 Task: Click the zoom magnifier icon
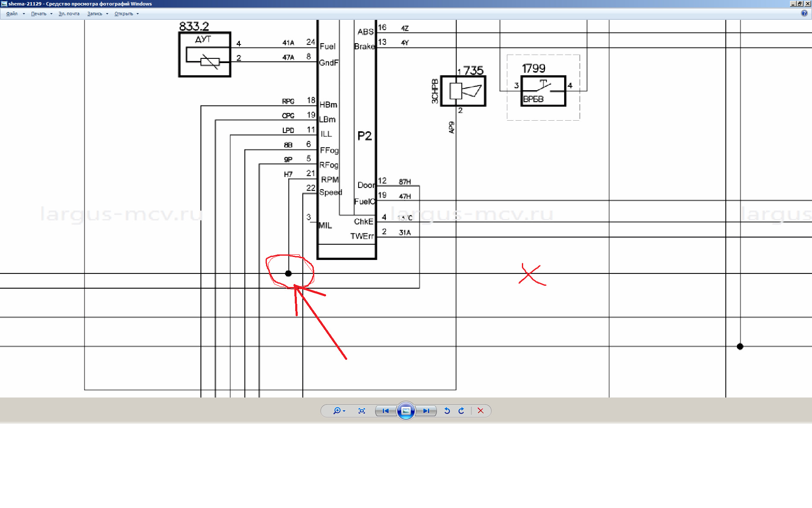[337, 411]
